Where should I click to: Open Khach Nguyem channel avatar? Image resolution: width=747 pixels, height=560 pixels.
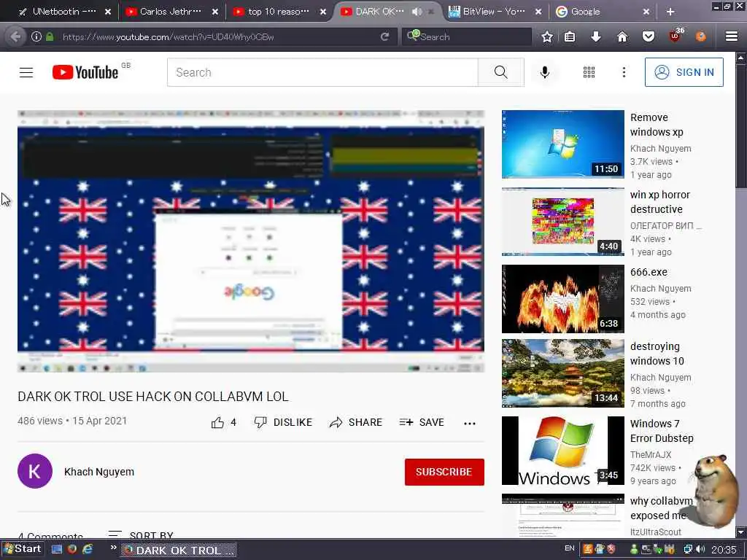[35, 471]
